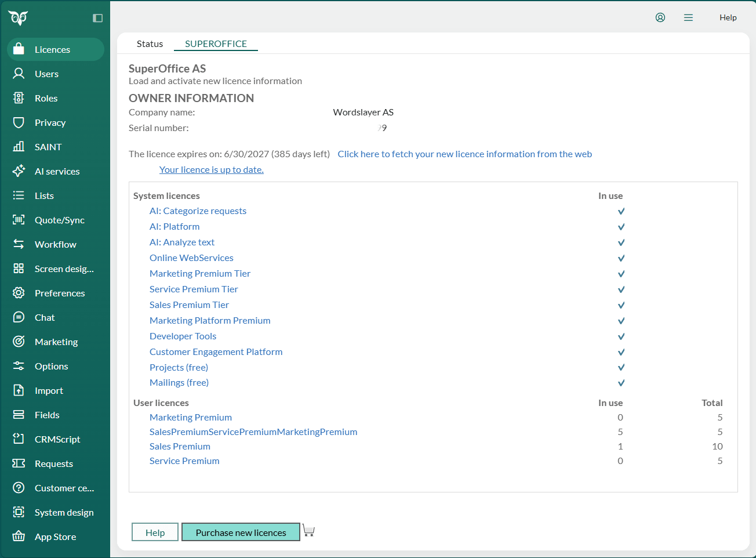The width and height of the screenshot is (756, 558).
Task: Click the Purchase new licences button
Action: (x=241, y=532)
